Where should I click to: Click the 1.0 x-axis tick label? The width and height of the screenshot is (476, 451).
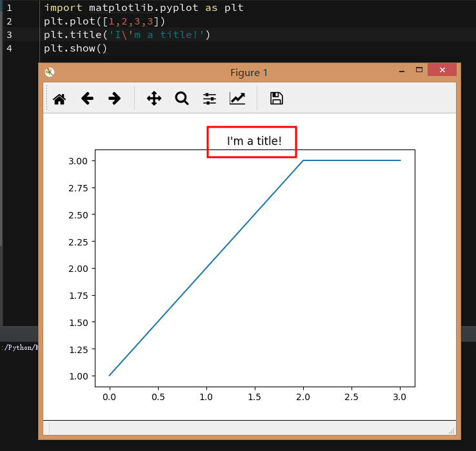tap(206, 397)
